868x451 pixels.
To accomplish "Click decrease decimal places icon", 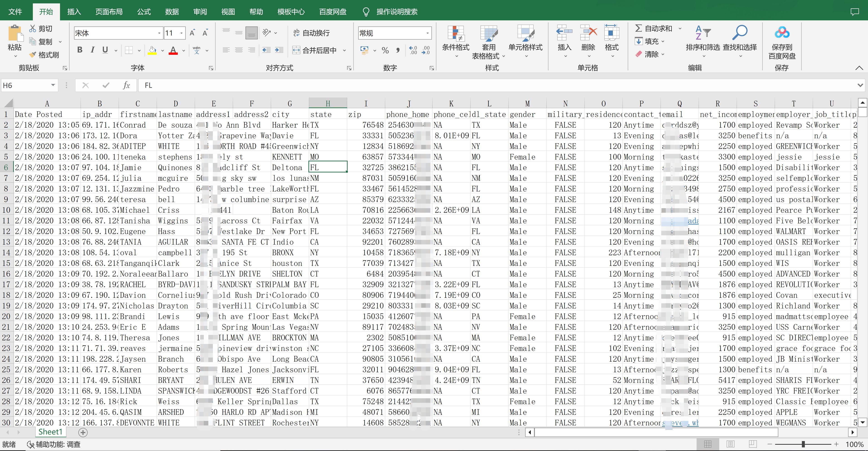I will click(426, 50).
